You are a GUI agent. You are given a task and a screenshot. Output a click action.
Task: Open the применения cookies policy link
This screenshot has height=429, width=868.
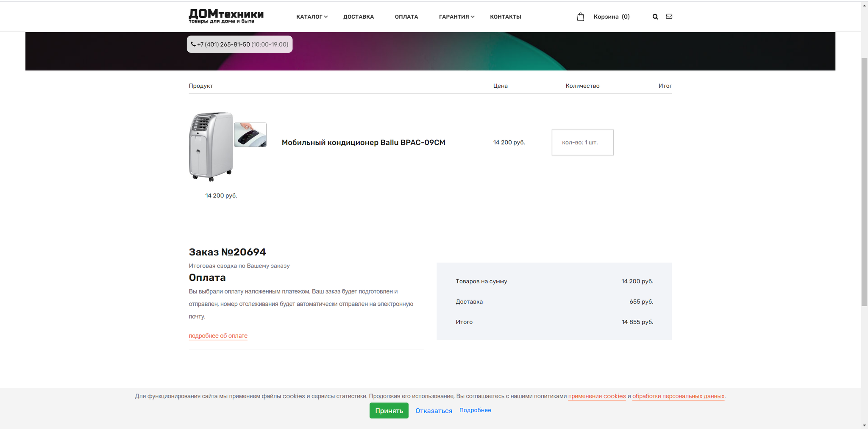click(x=597, y=396)
